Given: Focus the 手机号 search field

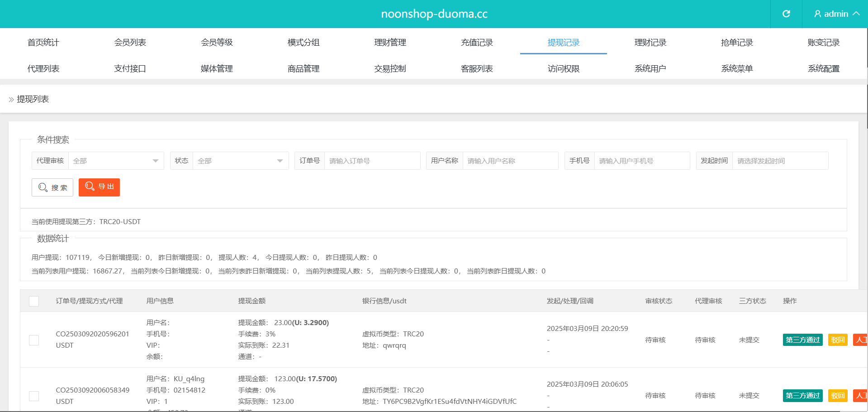Looking at the screenshot, I should 641,161.
